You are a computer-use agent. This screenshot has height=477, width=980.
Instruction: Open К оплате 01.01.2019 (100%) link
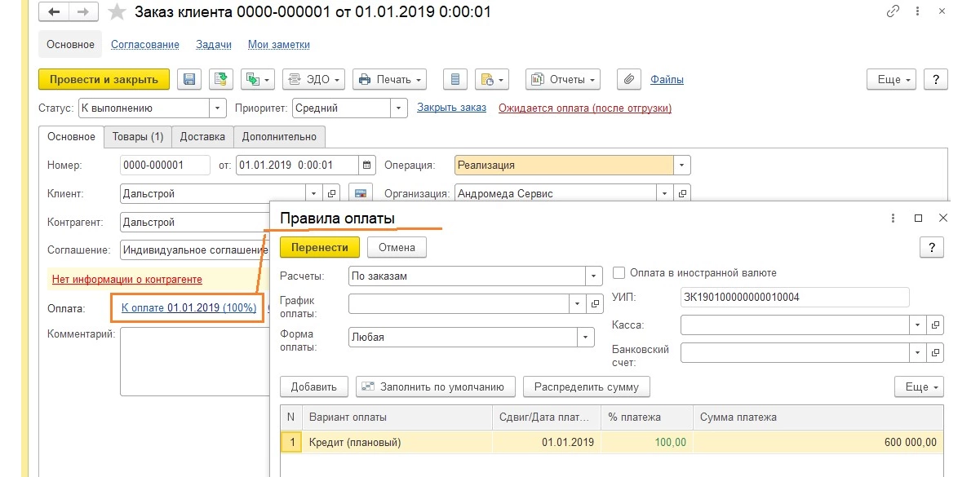[x=188, y=307]
